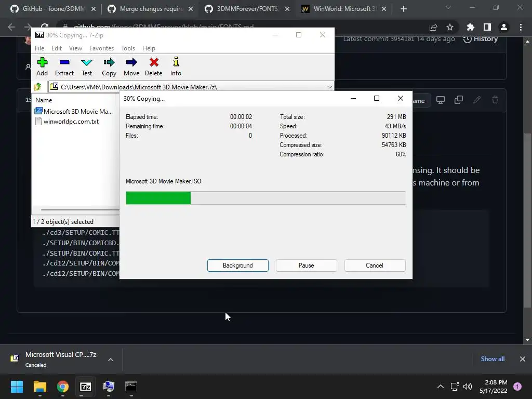The height and width of the screenshot is (399, 532).
Task: Open the command prompt taskbar icon
Action: [x=131, y=387]
